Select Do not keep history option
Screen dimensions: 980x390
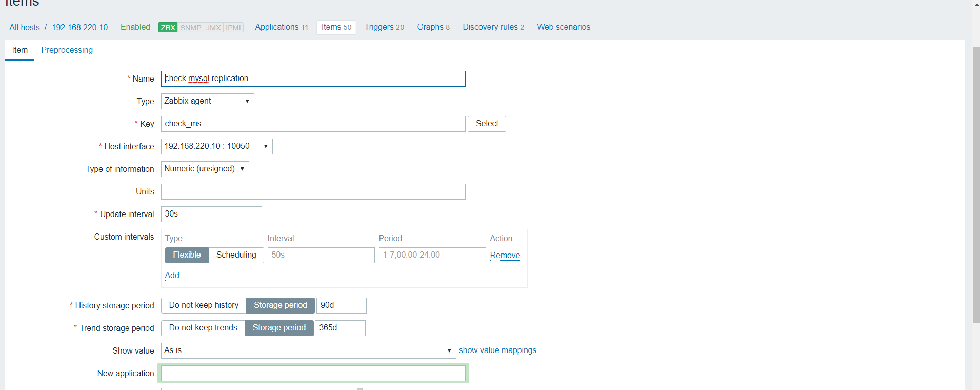pos(204,305)
